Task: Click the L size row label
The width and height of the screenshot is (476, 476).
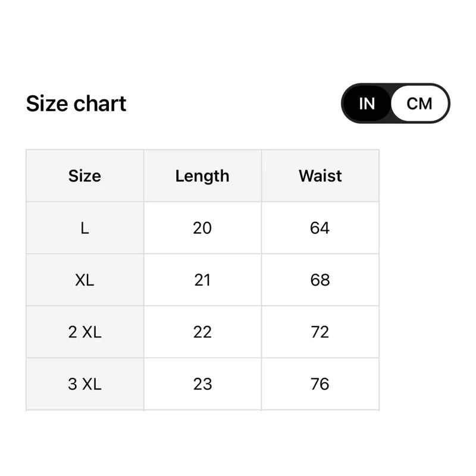Action: pos(84,228)
